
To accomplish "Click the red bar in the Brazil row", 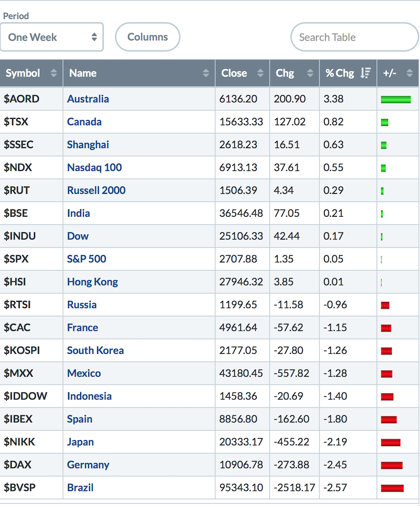I will [x=392, y=488].
